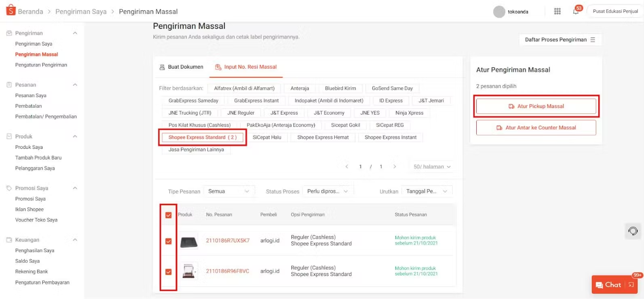
Task: Click list icon beside Daftar Proses Pengiriman
Action: click(593, 40)
